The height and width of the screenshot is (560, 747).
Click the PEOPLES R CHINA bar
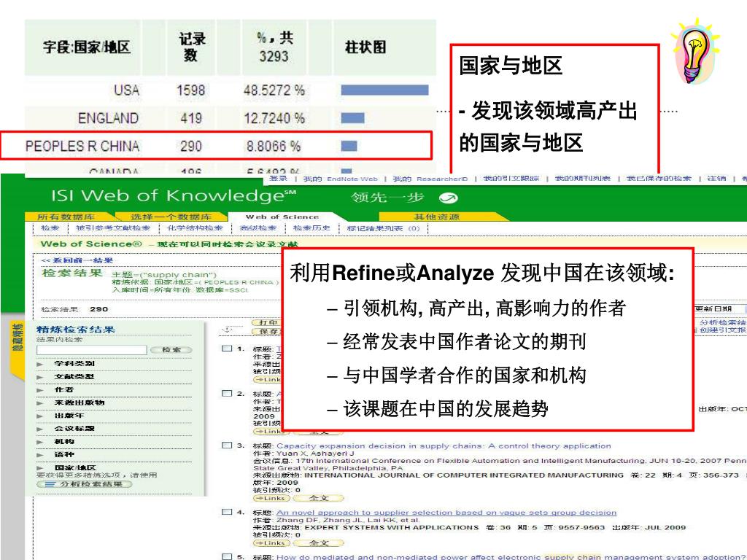click(349, 146)
